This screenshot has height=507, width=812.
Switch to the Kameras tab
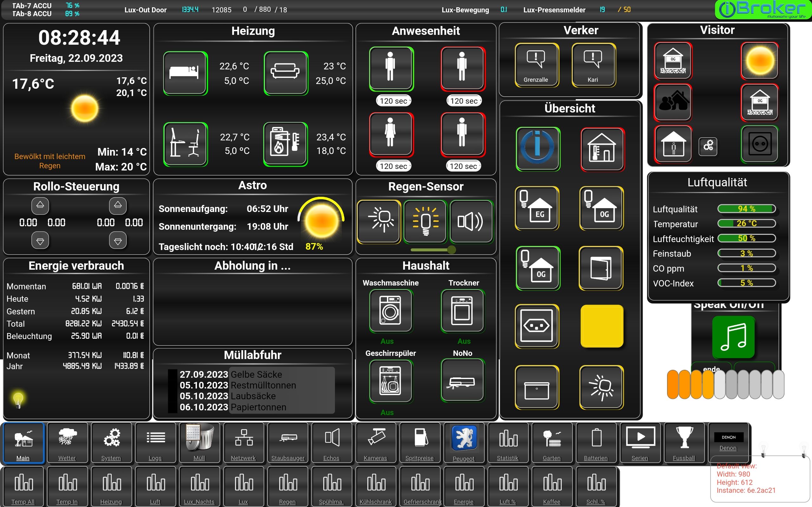tap(376, 443)
